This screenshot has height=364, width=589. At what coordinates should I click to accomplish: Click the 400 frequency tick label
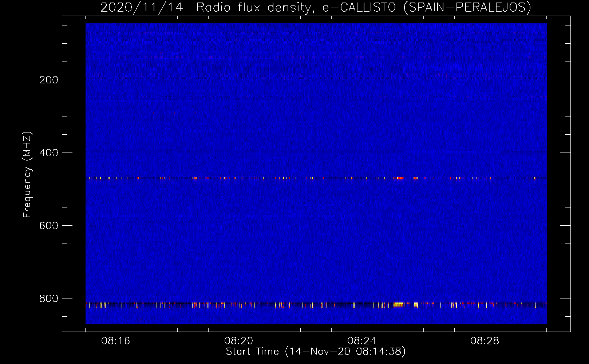click(x=49, y=153)
